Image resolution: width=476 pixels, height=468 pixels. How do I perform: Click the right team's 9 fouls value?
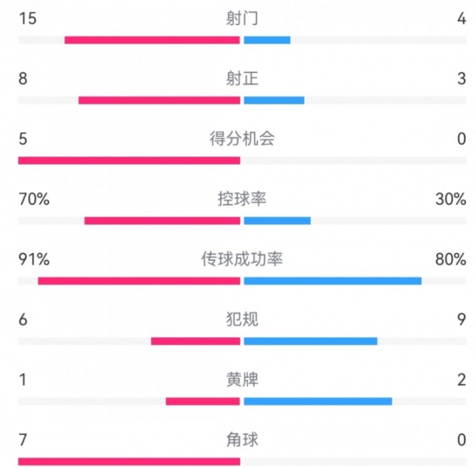click(461, 319)
